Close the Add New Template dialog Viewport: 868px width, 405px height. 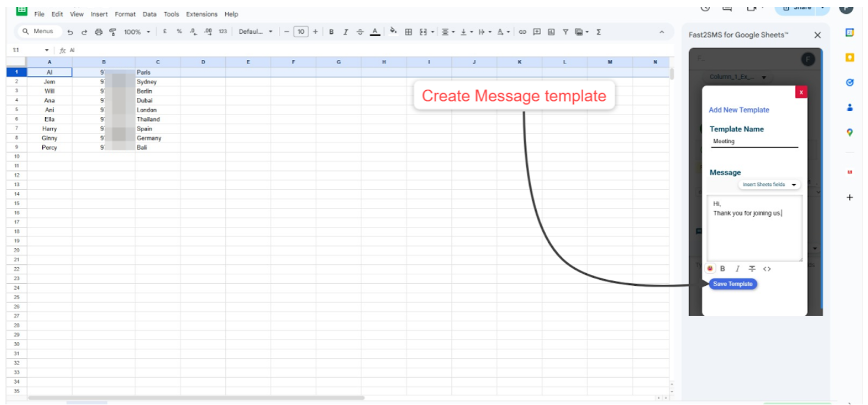801,92
